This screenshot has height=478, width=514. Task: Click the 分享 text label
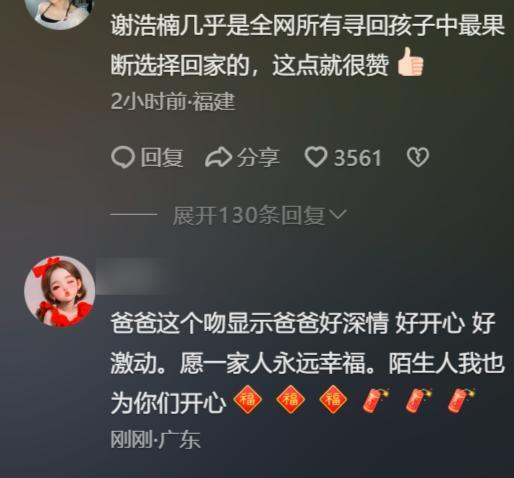258,157
